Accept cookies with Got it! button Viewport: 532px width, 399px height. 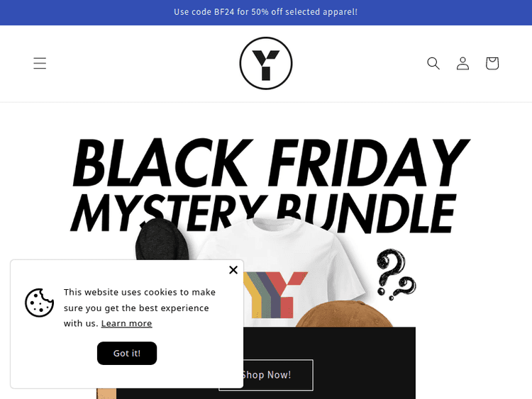[127, 353]
